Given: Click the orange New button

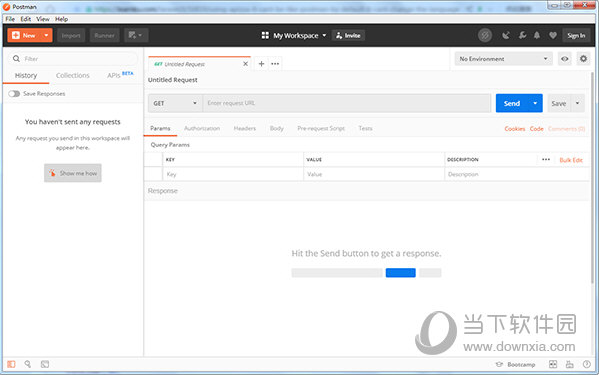Looking at the screenshot, I should tap(24, 36).
